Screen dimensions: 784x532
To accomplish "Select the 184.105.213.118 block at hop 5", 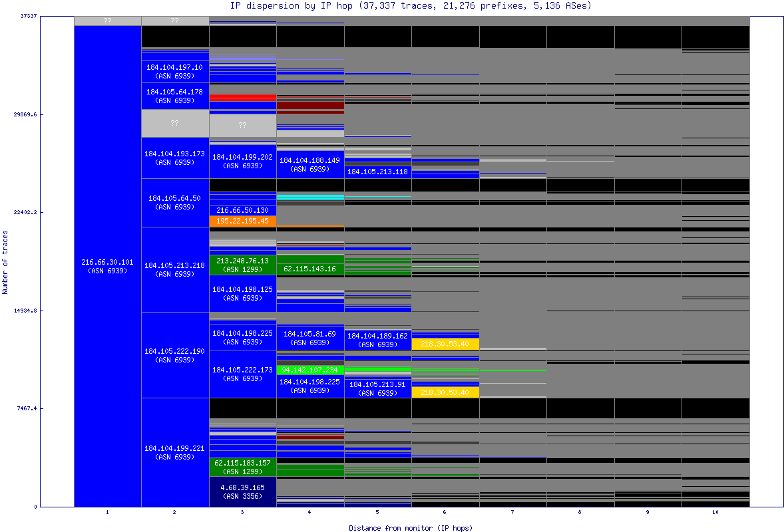I will [379, 172].
